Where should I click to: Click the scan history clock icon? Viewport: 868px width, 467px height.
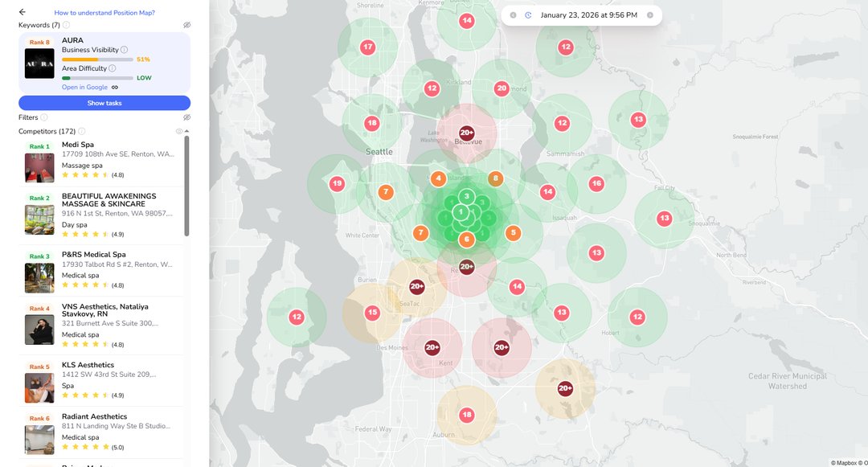click(528, 15)
